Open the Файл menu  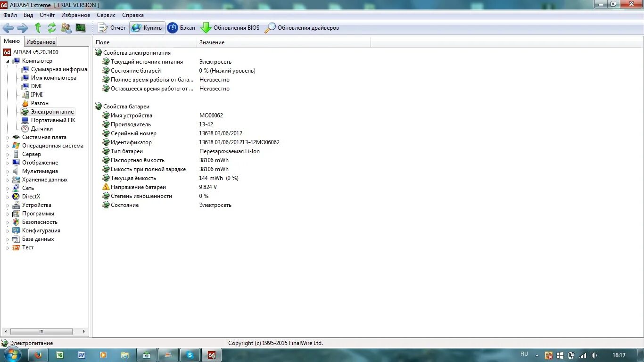pos(10,15)
